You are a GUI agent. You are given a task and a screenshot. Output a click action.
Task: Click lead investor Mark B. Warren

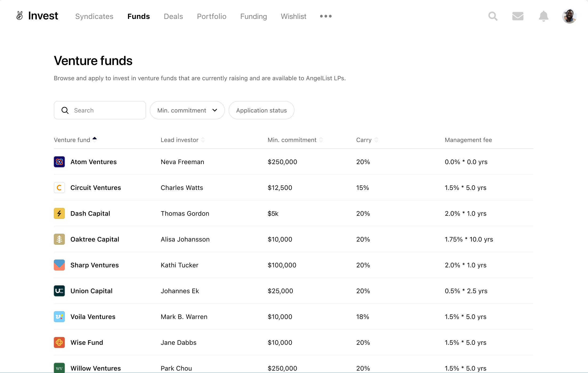(x=184, y=317)
